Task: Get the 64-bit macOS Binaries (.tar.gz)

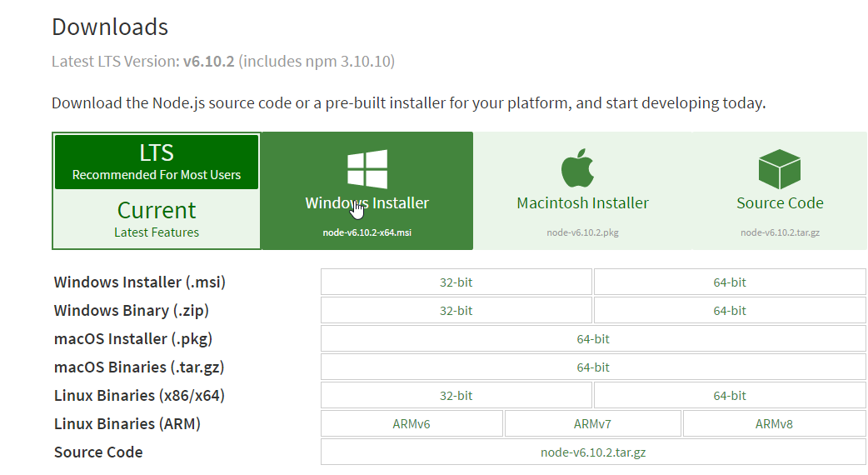Action: tap(593, 367)
